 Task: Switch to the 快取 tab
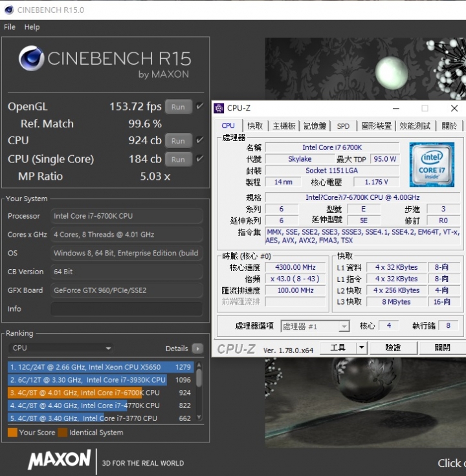click(255, 126)
